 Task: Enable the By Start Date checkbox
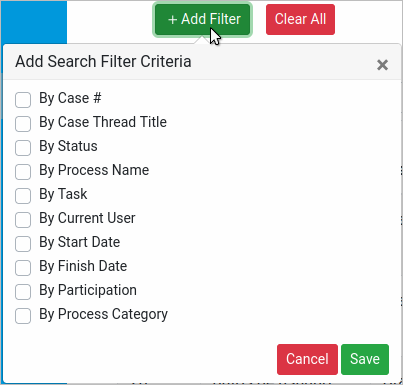click(23, 244)
